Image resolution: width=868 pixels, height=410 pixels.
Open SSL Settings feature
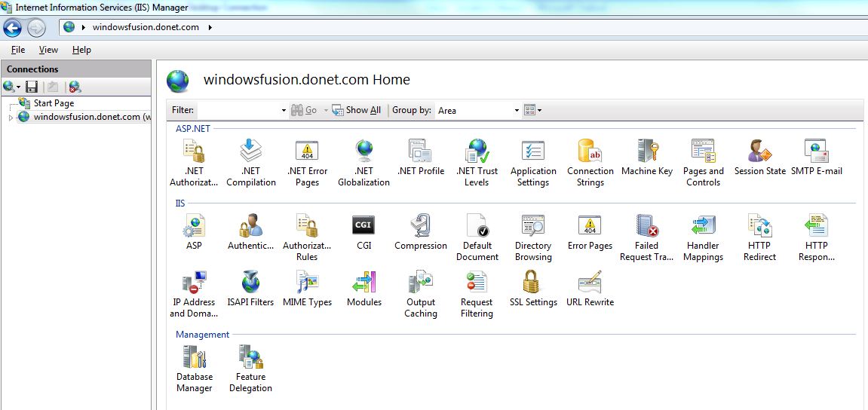click(533, 288)
